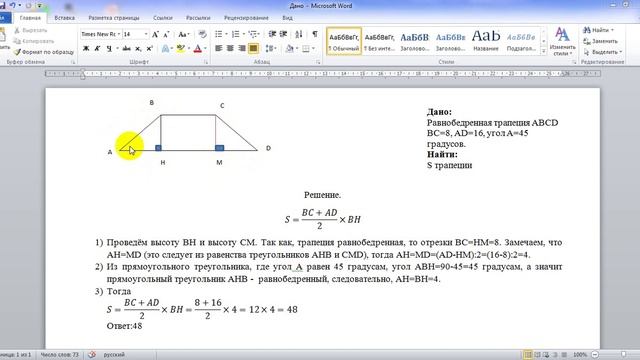Align text left
This screenshot has width=640, height=360.
pos(219,49)
